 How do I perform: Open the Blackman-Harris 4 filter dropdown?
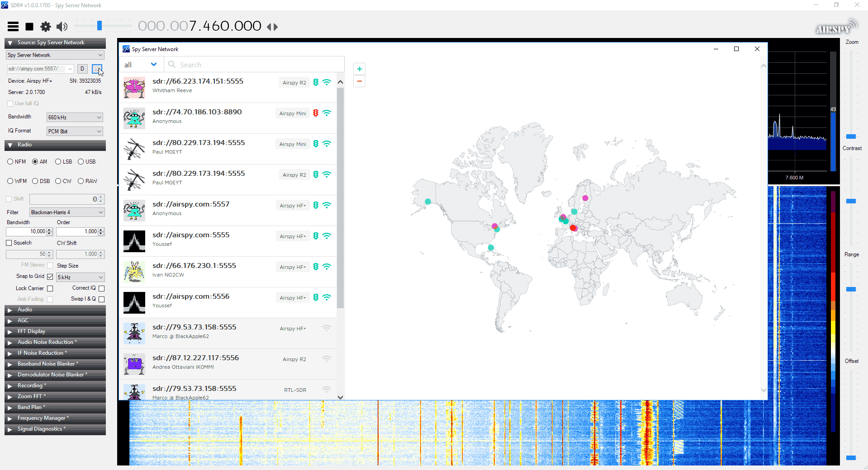pos(67,212)
